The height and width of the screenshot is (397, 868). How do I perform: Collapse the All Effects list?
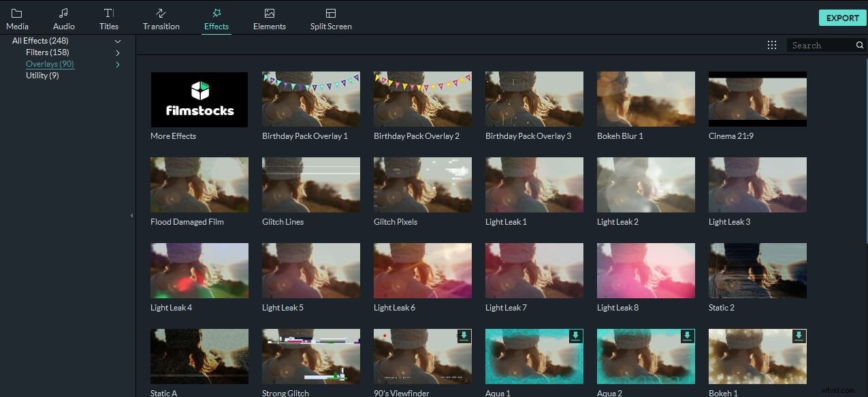coord(117,41)
